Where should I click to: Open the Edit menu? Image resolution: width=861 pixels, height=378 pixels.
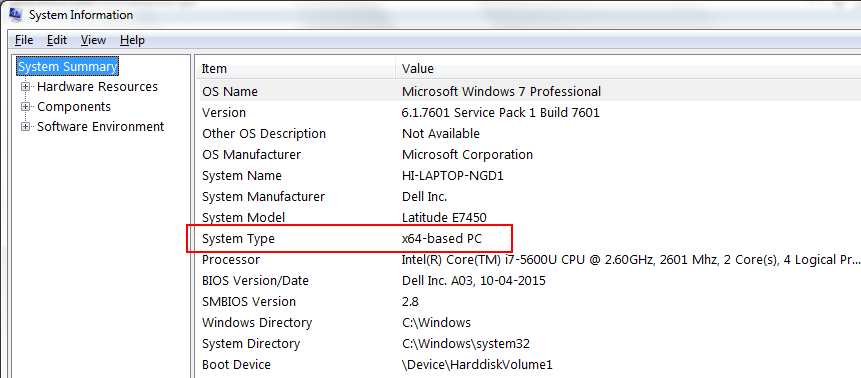[57, 40]
